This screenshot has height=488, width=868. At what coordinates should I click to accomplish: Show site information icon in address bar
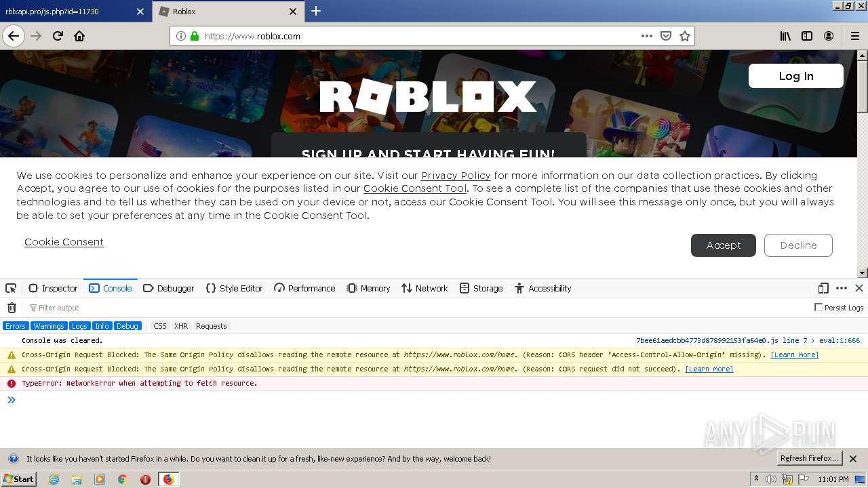[x=181, y=36]
